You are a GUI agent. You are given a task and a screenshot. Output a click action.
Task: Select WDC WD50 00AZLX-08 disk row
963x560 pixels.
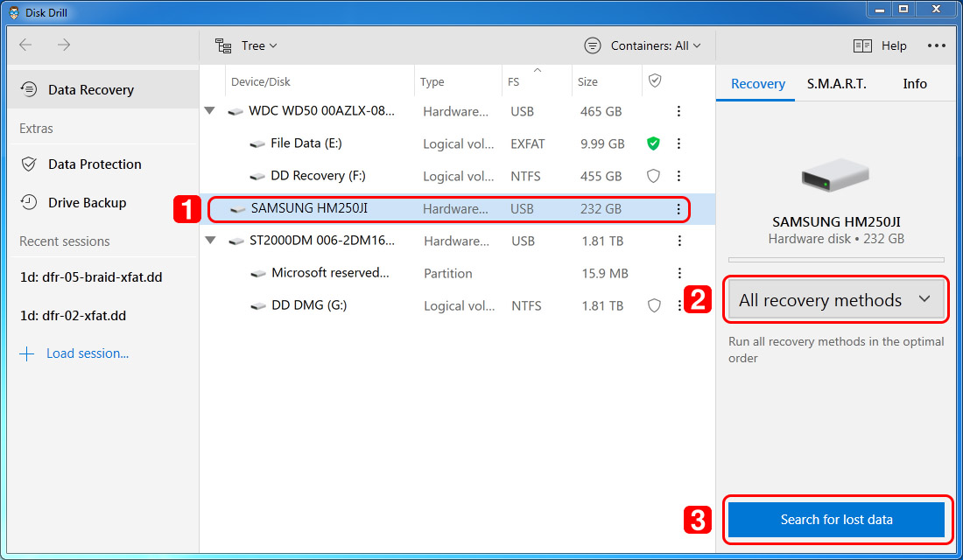coord(457,111)
